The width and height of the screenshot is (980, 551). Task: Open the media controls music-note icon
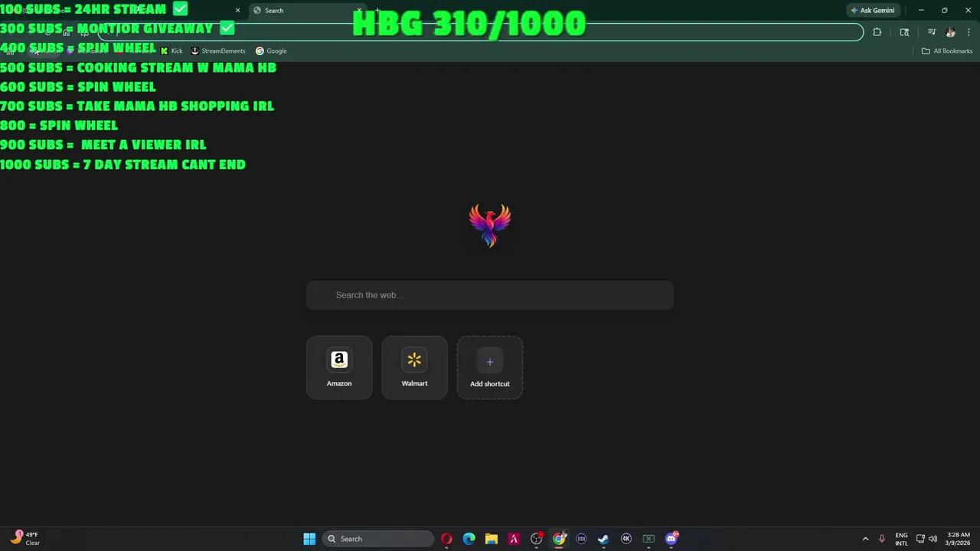click(932, 32)
